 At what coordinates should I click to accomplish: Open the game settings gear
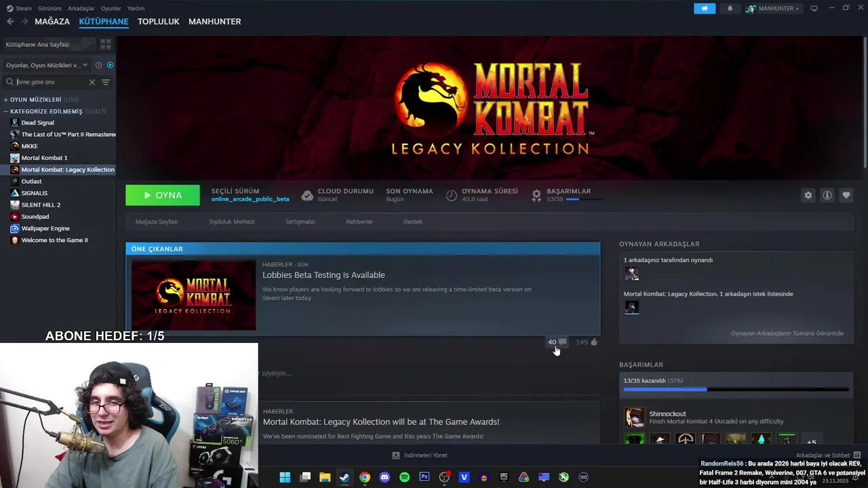808,195
